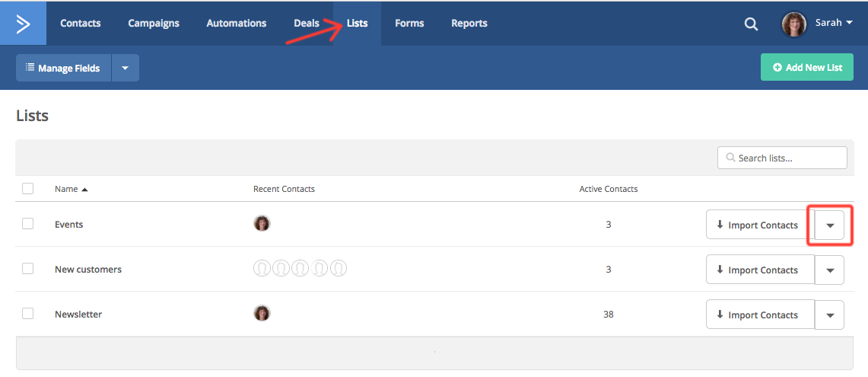868x377 pixels.
Task: Check the New customers list checkbox
Action: pyautogui.click(x=28, y=269)
